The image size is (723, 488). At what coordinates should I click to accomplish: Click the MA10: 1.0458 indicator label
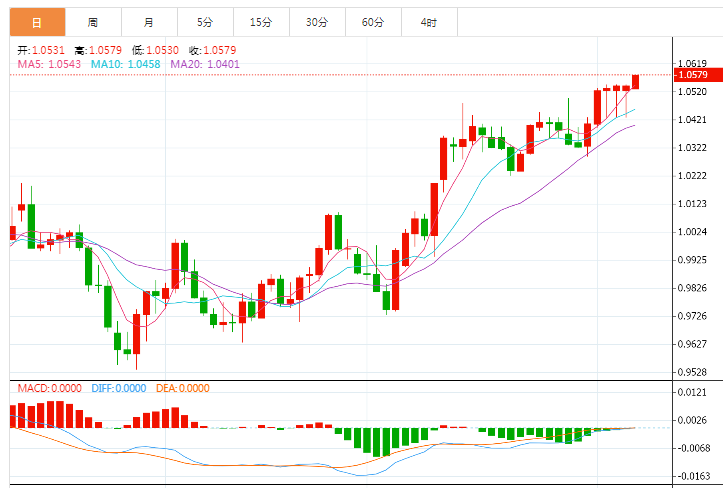[125, 64]
